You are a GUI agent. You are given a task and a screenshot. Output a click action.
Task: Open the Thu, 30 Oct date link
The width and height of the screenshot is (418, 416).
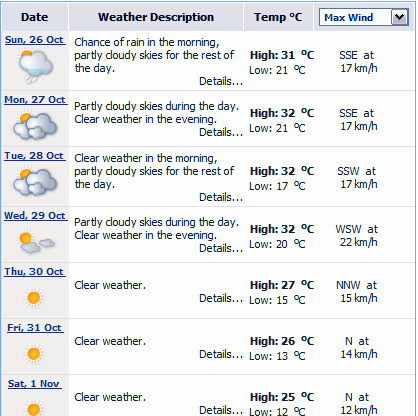pyautogui.click(x=35, y=272)
